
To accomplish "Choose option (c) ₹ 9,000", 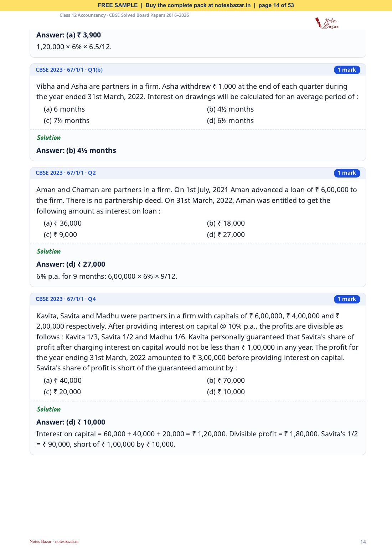I will click(60, 235).
